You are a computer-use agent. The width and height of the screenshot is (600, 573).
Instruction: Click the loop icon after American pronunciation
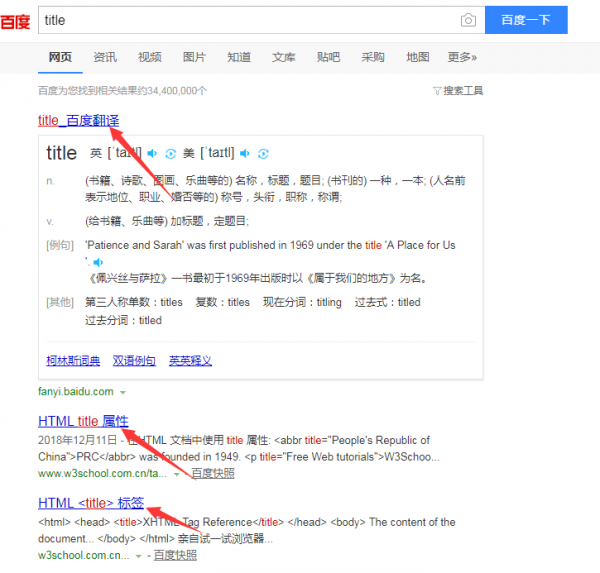click(x=263, y=153)
